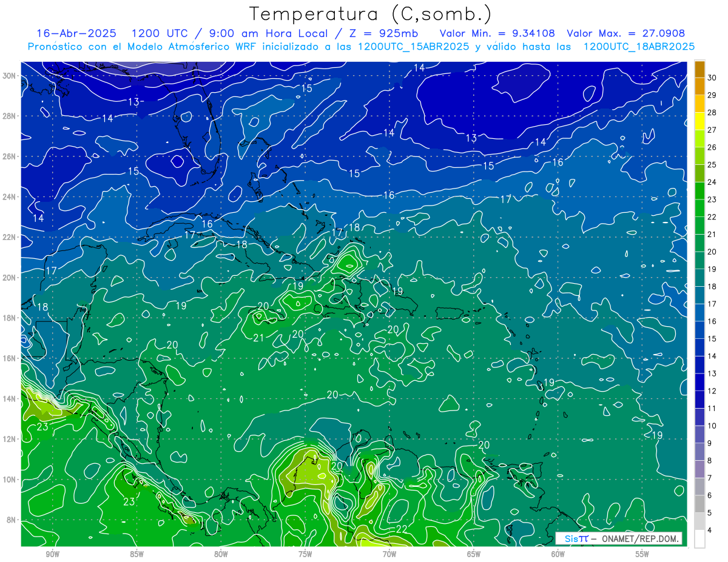728x562 pixels.
Task: Click the "20N" latitude axis label
Action: (x=8, y=277)
